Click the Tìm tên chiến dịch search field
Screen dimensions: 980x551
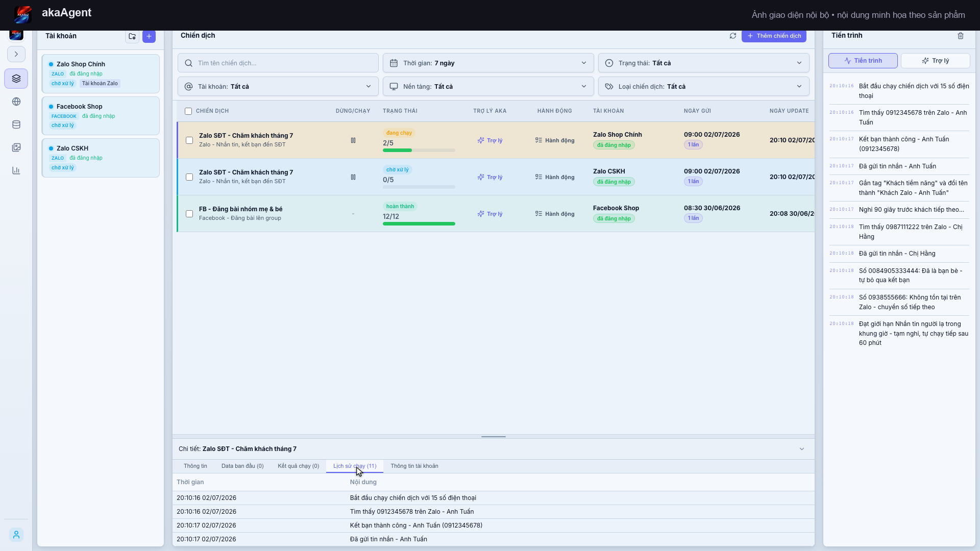point(278,63)
